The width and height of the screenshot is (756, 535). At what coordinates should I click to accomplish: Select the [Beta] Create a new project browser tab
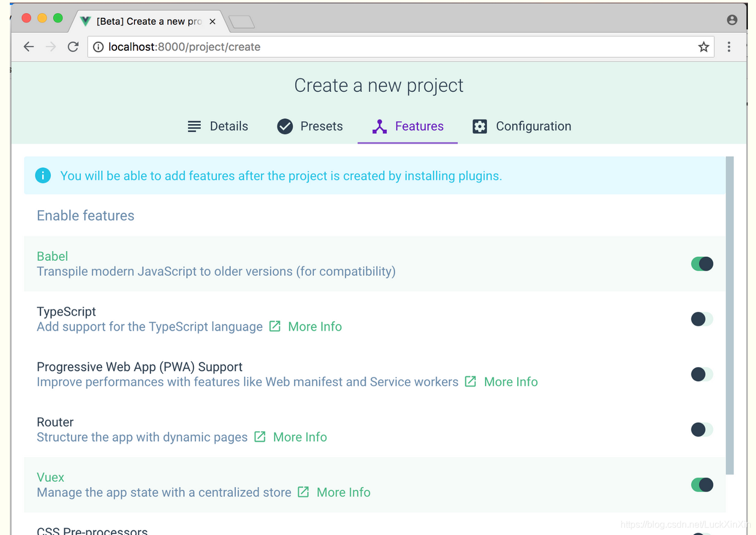pos(149,21)
